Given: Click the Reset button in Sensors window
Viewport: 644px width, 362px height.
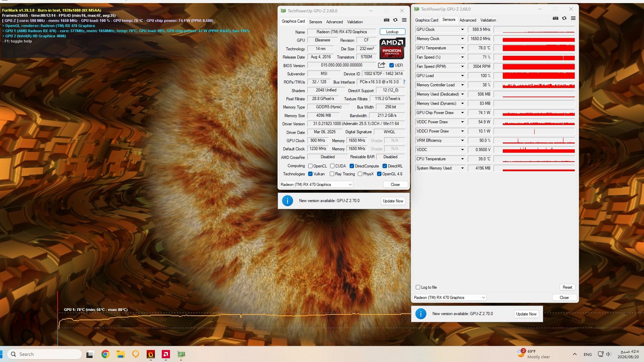Looking at the screenshot, I should tap(567, 287).
